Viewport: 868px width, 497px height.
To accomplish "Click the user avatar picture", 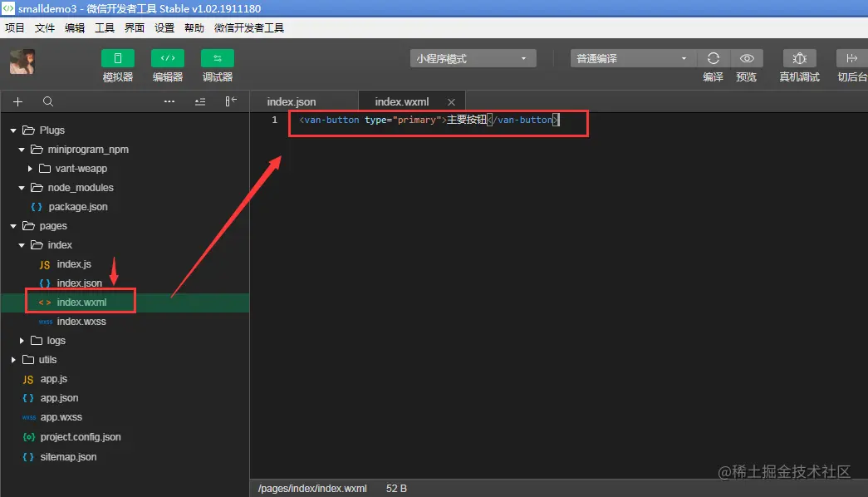I will 22,62.
